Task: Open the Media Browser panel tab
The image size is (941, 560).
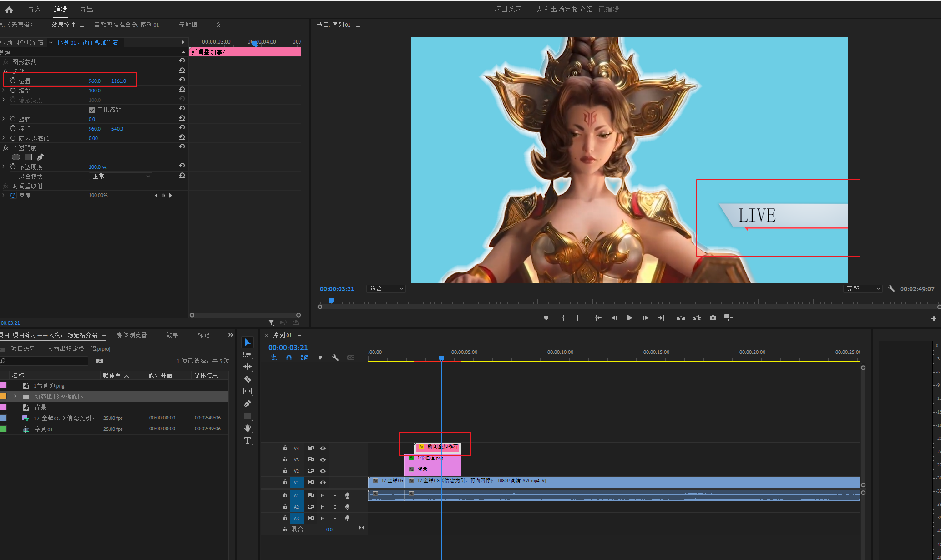Action: tap(132, 335)
